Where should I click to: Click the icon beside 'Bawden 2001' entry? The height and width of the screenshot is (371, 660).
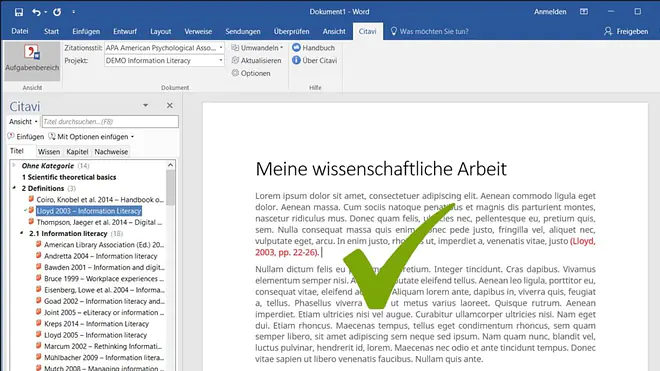[38, 267]
